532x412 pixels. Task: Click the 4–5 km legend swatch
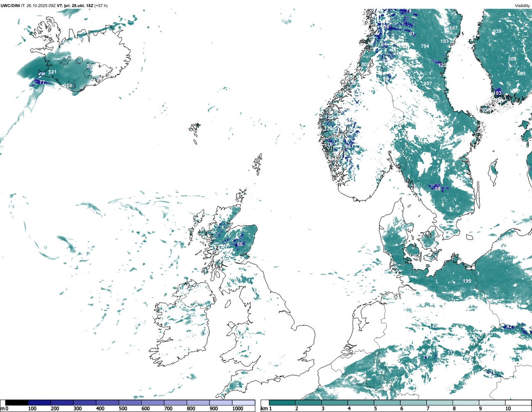click(x=361, y=402)
